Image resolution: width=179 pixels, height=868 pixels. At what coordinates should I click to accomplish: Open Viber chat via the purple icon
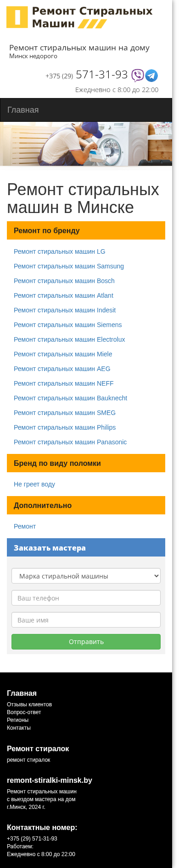pos(138,75)
